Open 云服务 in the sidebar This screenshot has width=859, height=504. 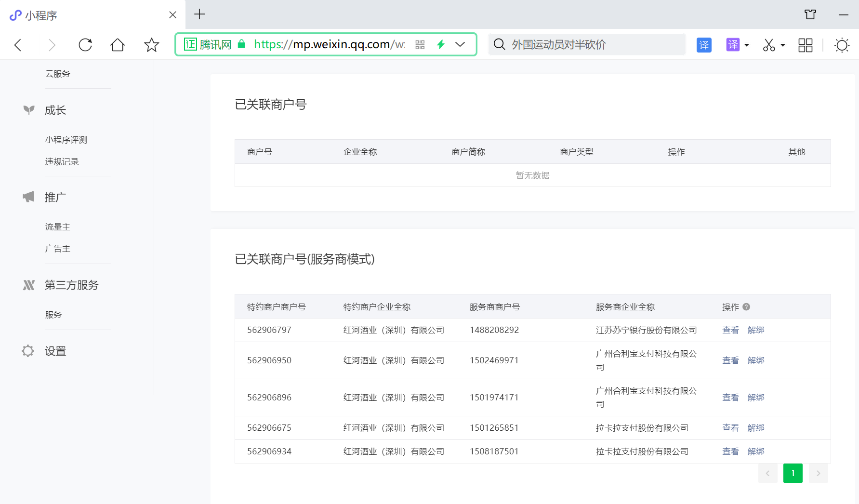pyautogui.click(x=58, y=74)
